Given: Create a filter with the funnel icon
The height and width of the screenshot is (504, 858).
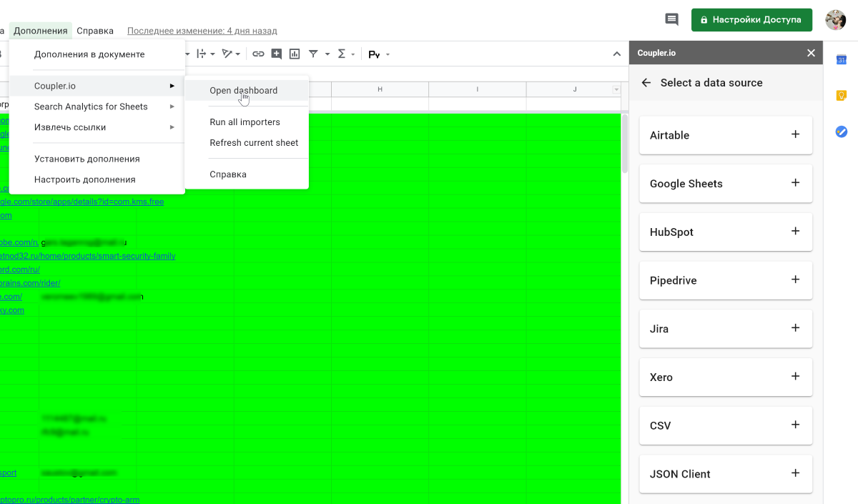Looking at the screenshot, I should [313, 54].
